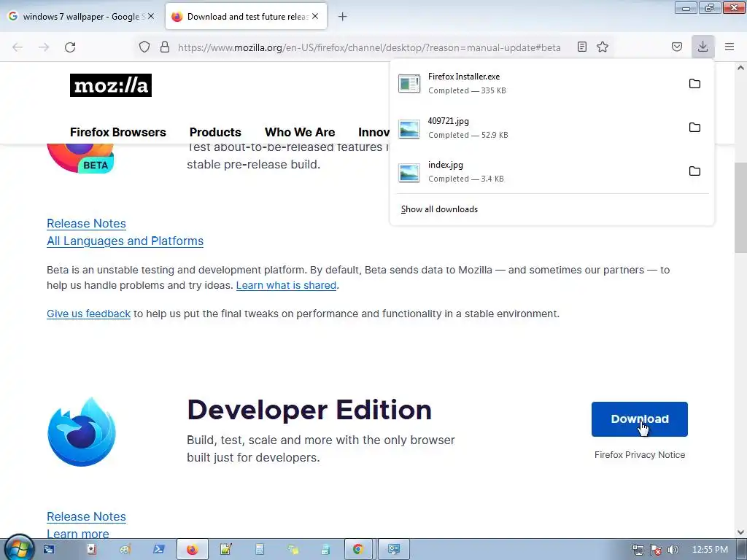The height and width of the screenshot is (560, 747).
Task: Open tracking protection shield icon
Action: tap(144, 47)
